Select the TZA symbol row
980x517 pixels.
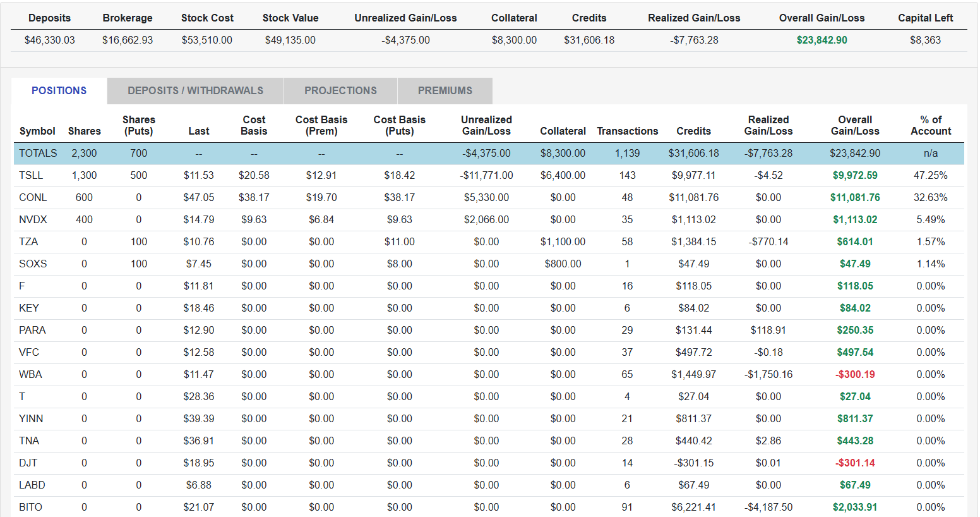[x=28, y=241]
